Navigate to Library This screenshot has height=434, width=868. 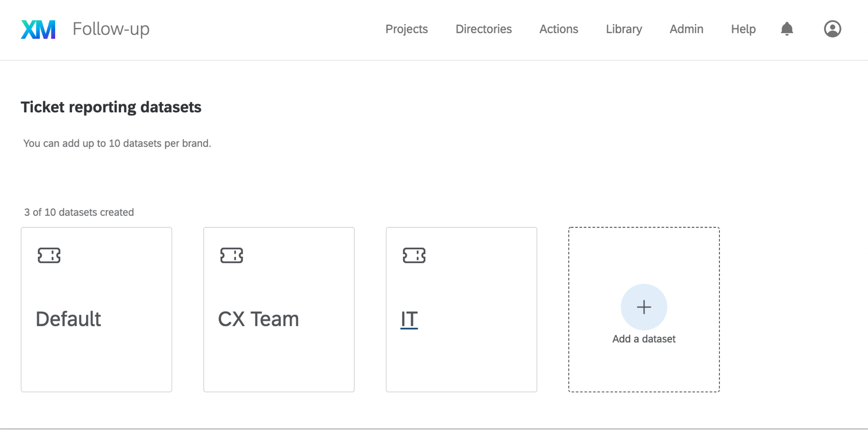click(624, 29)
